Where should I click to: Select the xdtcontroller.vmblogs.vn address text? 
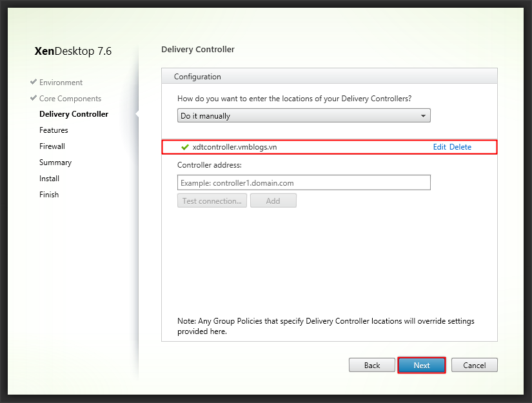tap(235, 147)
